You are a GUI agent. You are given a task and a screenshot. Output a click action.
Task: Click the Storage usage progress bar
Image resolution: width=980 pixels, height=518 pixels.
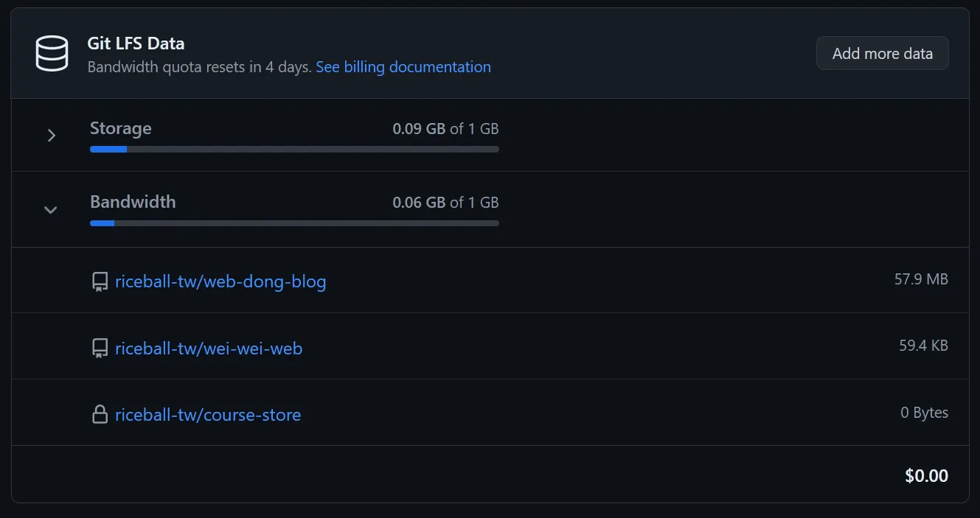[x=294, y=149]
